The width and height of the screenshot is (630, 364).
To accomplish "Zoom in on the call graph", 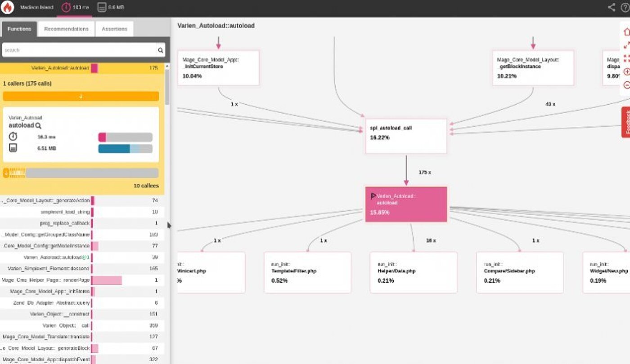I will pos(626,72).
